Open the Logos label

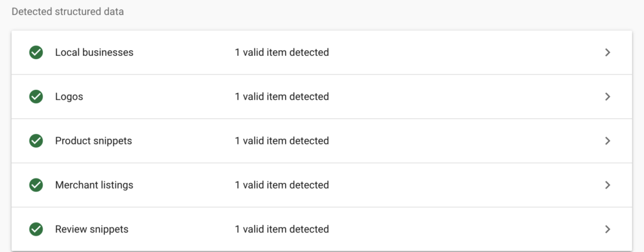tap(69, 97)
